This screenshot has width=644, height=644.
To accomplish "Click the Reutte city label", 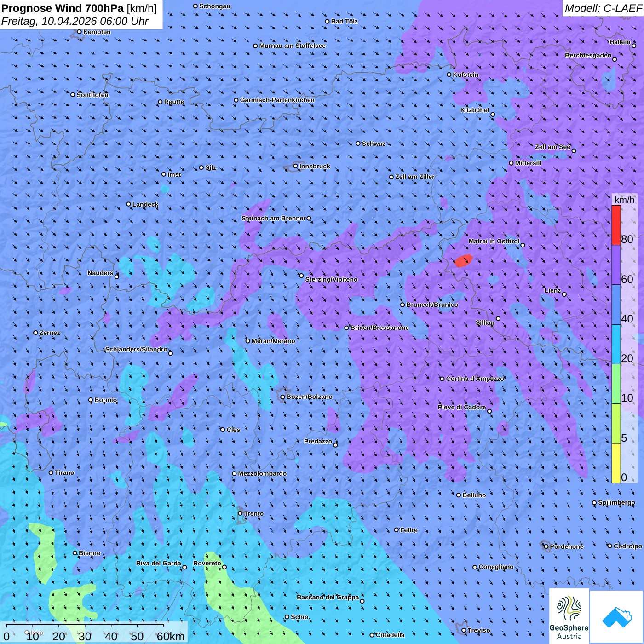I will (174, 102).
